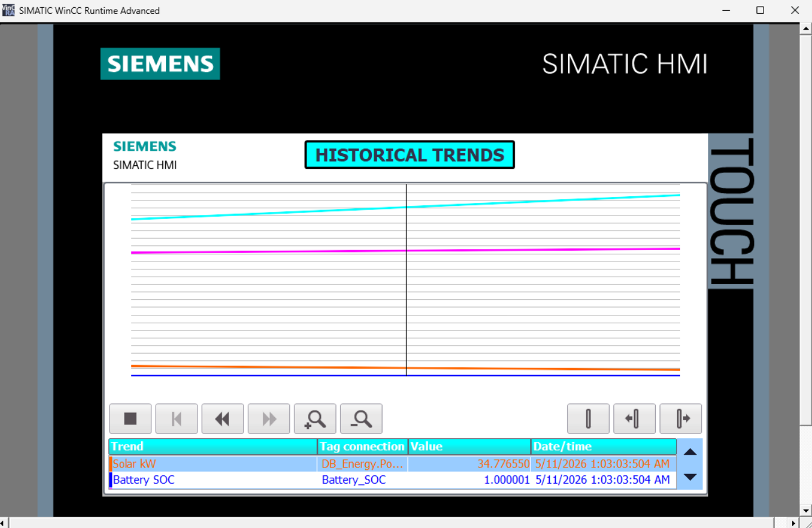The width and height of the screenshot is (812, 528).
Task: Click the Tag connection column header
Action: point(363,447)
